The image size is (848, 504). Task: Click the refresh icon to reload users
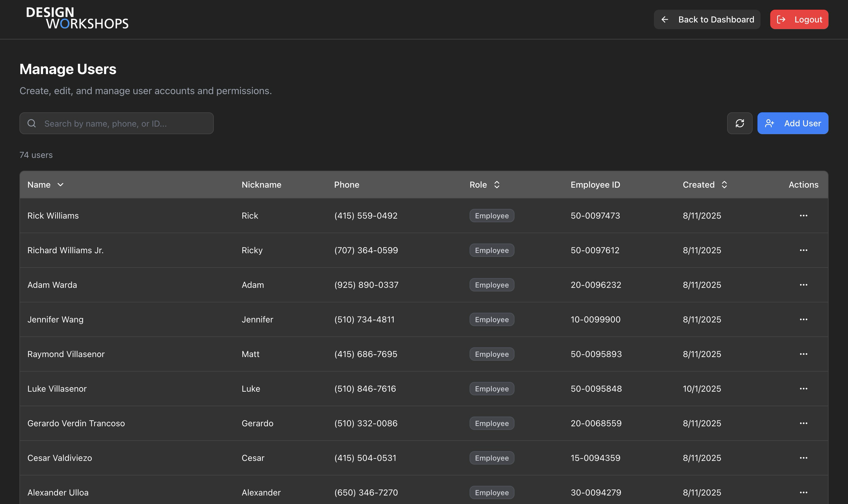click(740, 123)
